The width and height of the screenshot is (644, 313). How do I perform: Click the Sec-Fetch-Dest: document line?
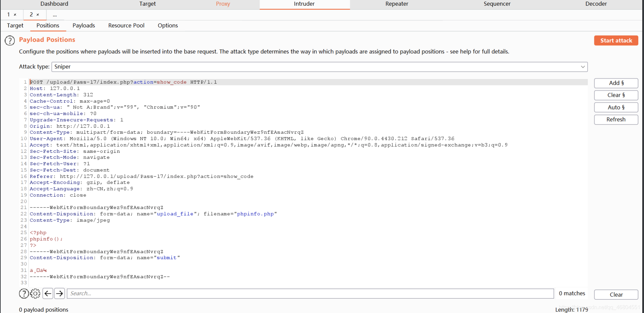point(70,170)
